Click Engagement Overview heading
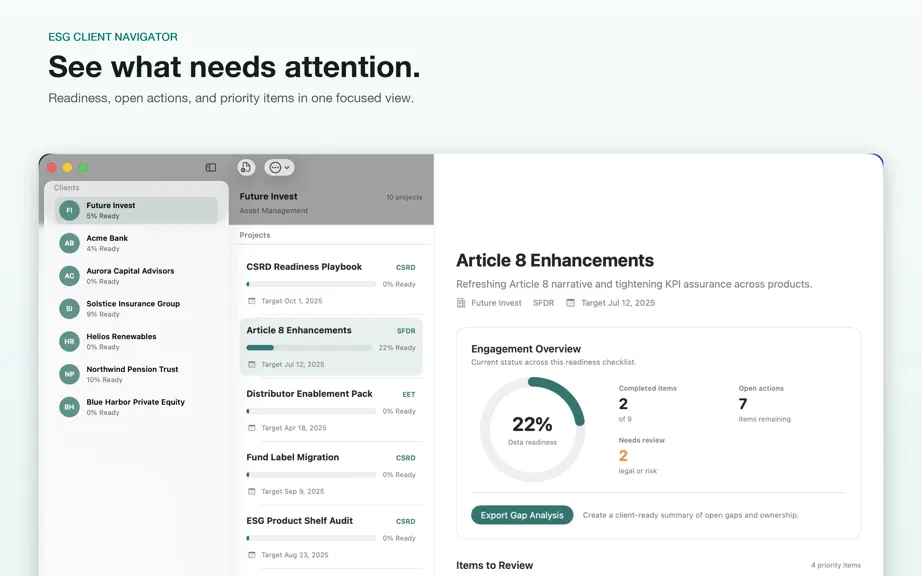 (x=526, y=349)
